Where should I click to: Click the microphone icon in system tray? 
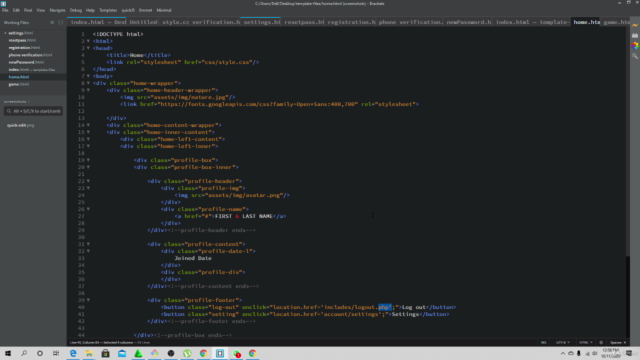click(579, 353)
